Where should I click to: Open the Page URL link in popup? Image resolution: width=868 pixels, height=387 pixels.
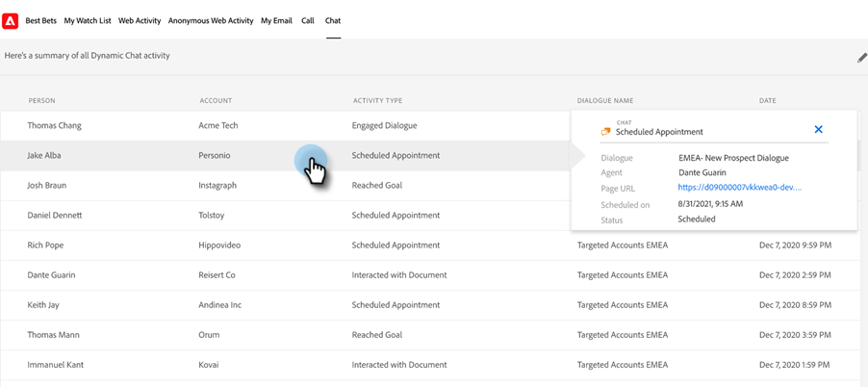740,188
